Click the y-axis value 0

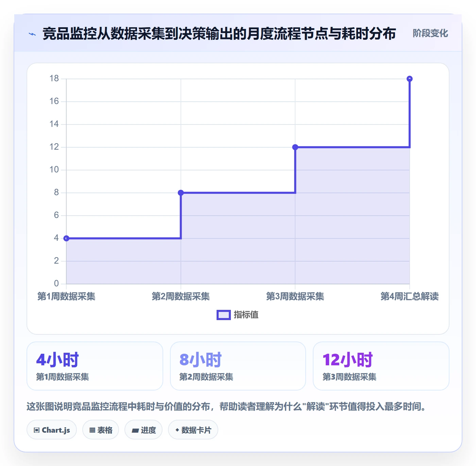(56, 284)
